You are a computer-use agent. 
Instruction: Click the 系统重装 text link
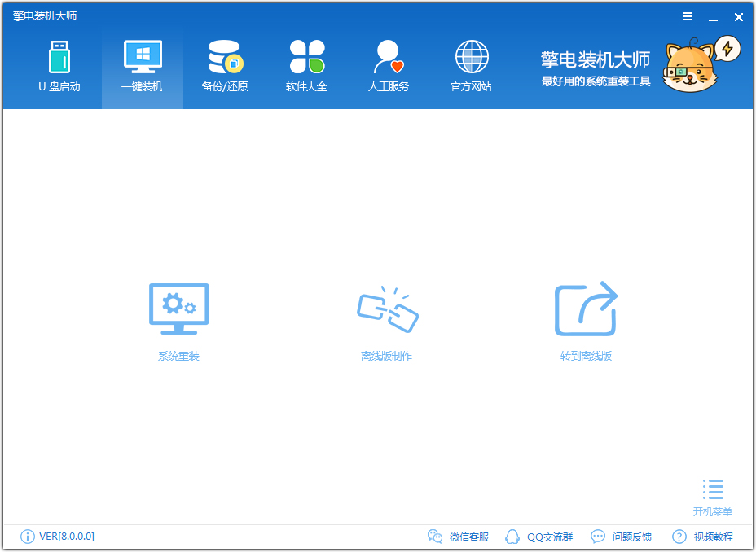pos(179,356)
